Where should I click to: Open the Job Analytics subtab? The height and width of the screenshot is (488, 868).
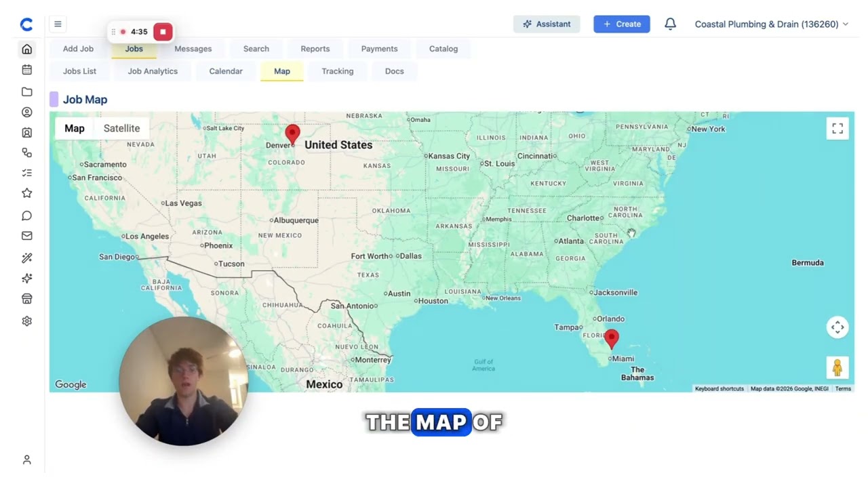[153, 71]
